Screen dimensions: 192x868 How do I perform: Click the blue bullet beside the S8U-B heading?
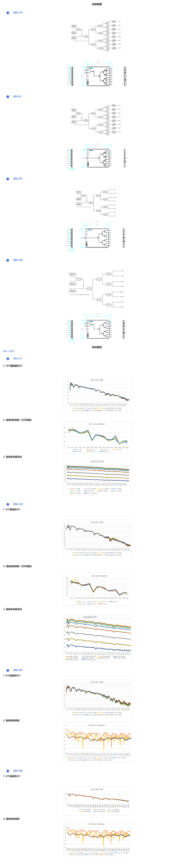coord(8,97)
